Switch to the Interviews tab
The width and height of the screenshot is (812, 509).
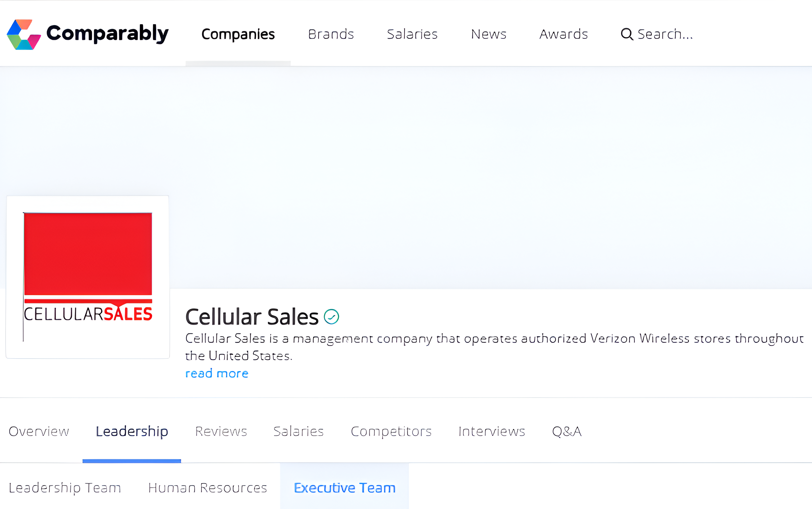pos(491,431)
